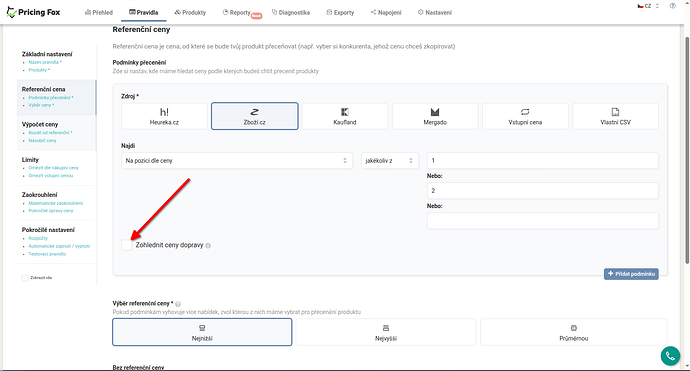Go to 'Výběr ceny' sidebar link
The image size is (690, 371).
tap(41, 105)
